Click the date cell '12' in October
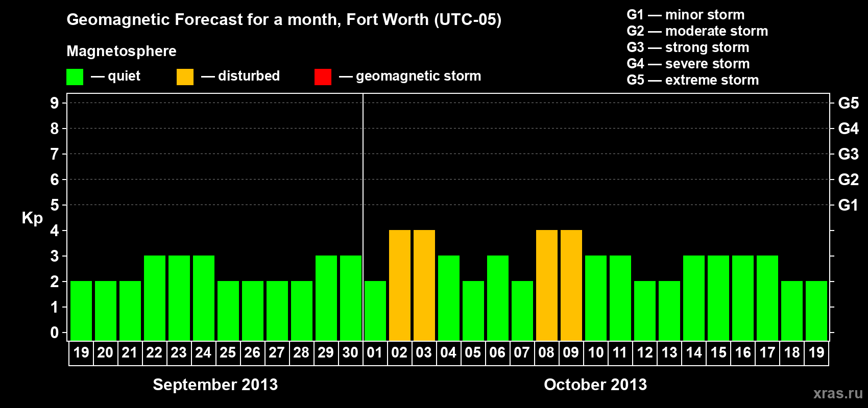The image size is (868, 408). pos(644,353)
